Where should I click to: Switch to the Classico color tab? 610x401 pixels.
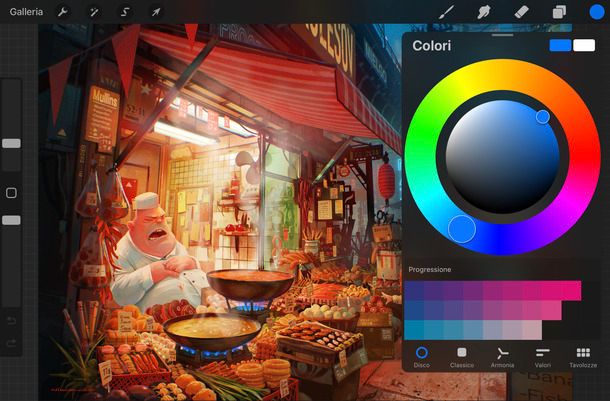462,358
